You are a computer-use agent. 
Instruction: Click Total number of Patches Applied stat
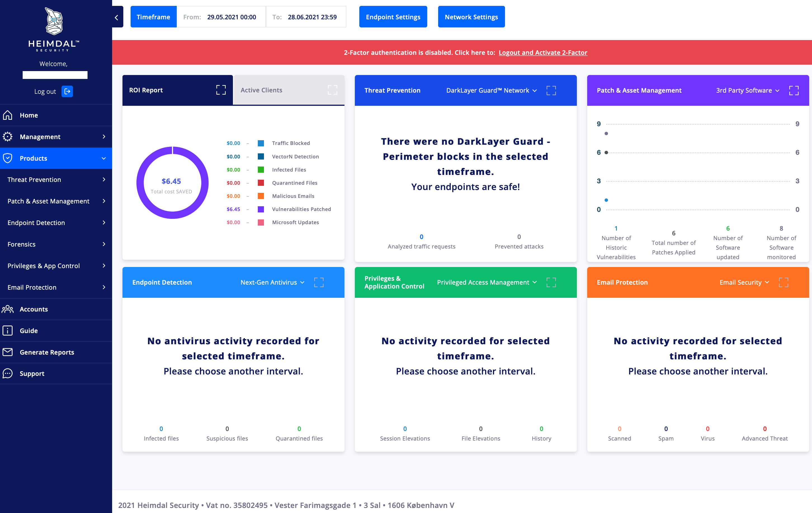click(673, 243)
